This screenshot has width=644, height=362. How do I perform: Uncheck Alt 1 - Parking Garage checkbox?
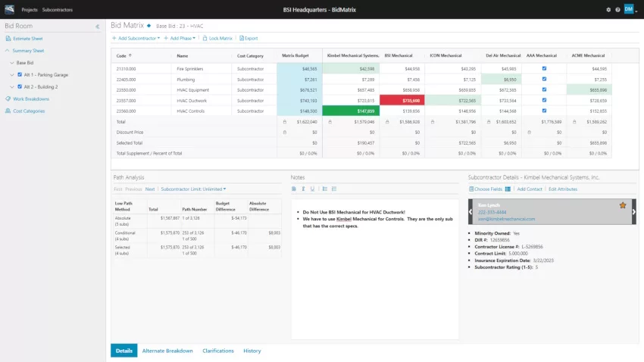[x=20, y=75]
